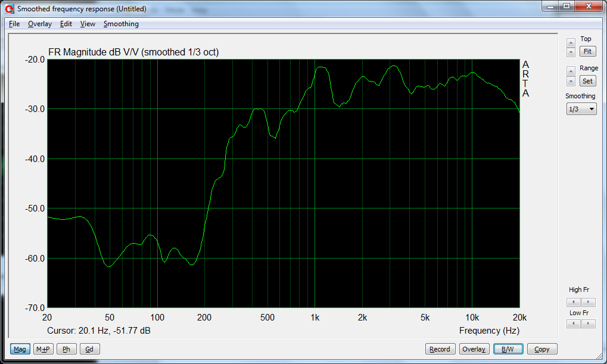Screen dimensions: 607x364
Task: Click the 5k frequency axis label
Action: [x=425, y=318]
